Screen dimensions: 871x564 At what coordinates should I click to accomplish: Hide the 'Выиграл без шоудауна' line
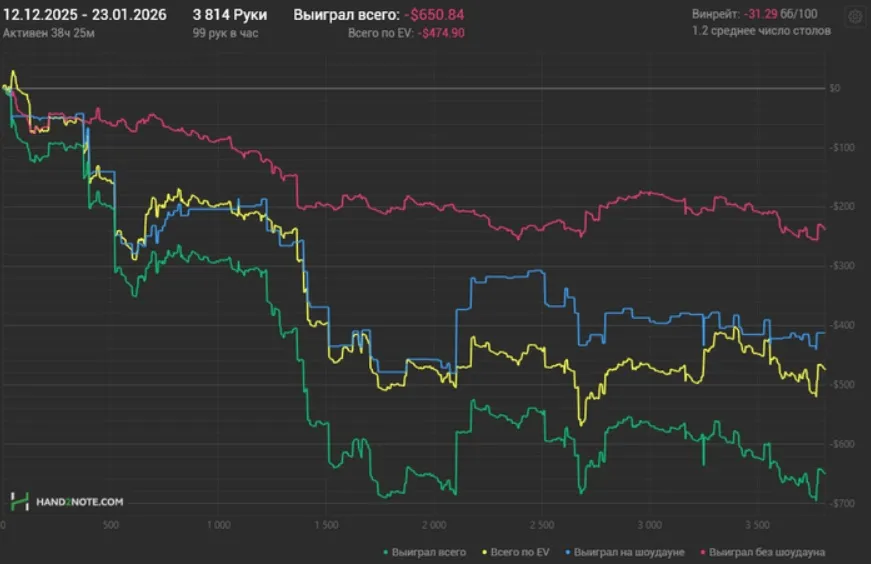767,551
